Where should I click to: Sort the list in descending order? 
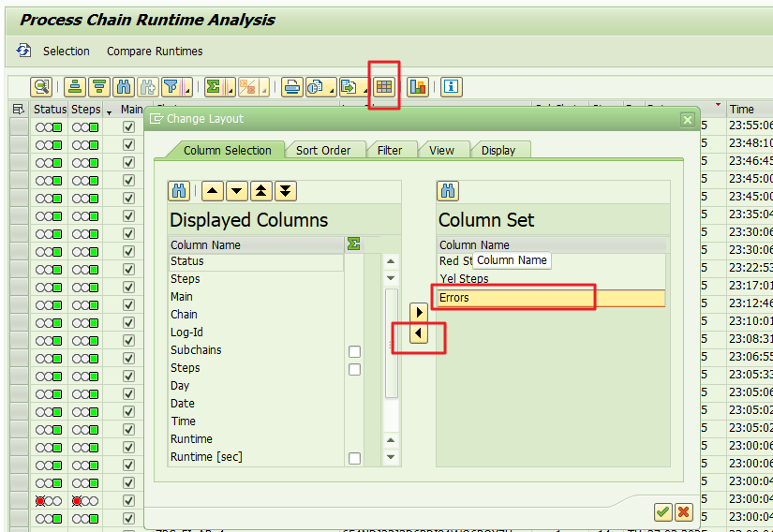[x=99, y=87]
